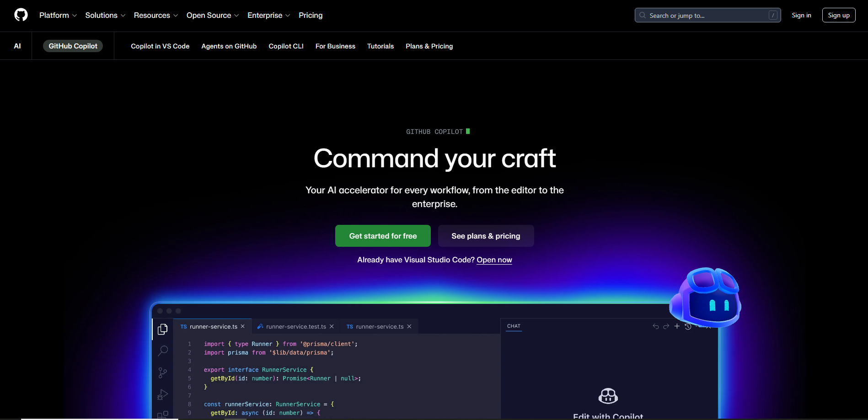This screenshot has width=868, height=420.
Task: Click code line "import prisma from '$lib/data/prisma';"
Action: pyautogui.click(x=269, y=352)
